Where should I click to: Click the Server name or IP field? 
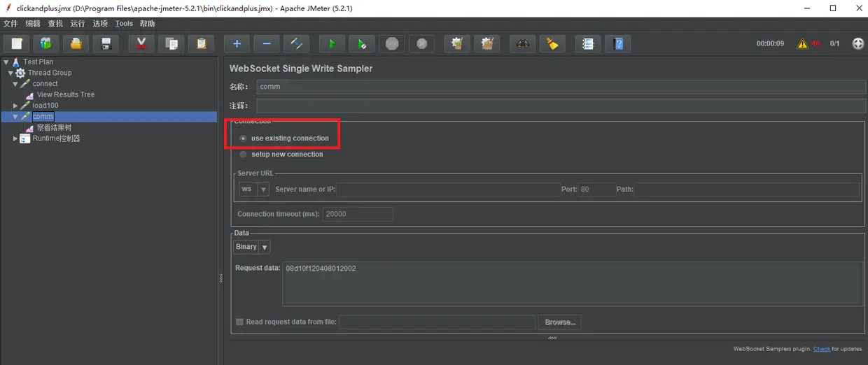point(448,189)
